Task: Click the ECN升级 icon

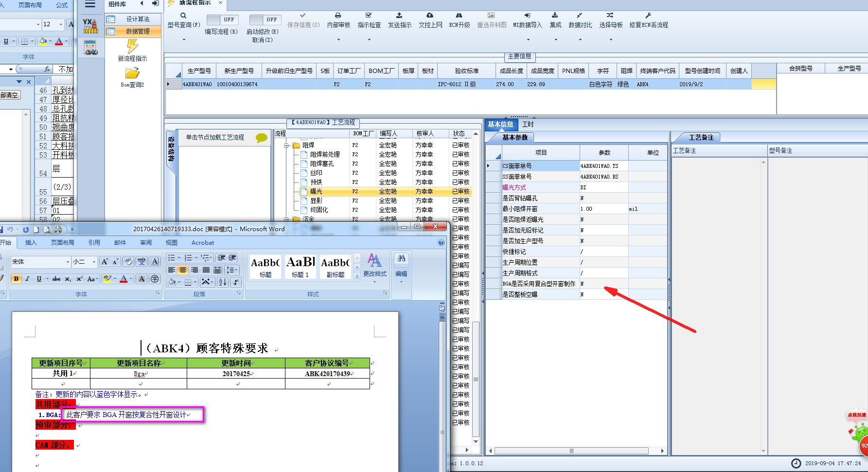Action: pyautogui.click(x=459, y=16)
